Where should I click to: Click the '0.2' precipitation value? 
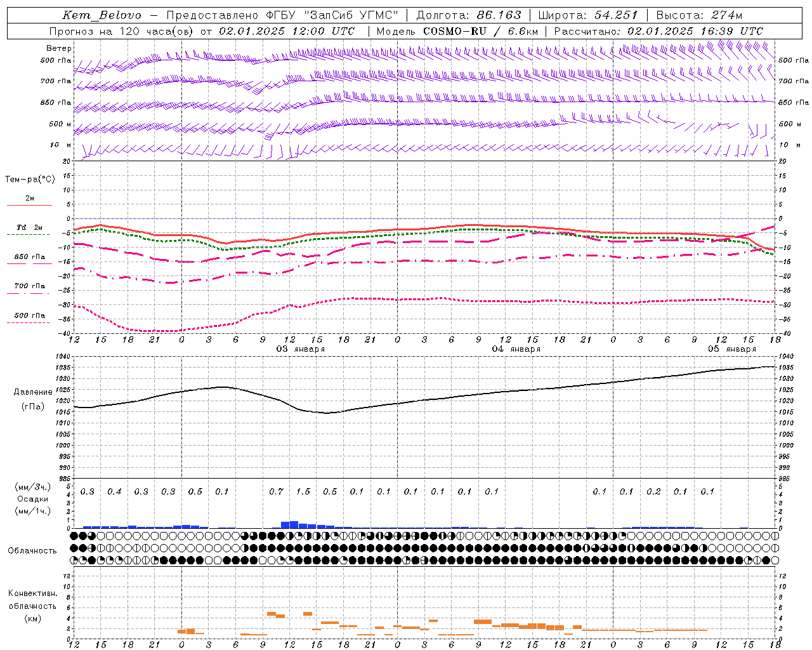click(653, 492)
